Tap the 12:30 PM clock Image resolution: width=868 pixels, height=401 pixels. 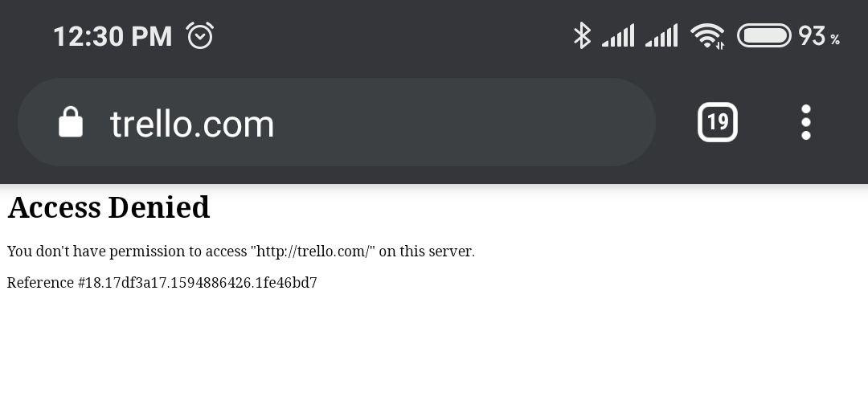[113, 36]
